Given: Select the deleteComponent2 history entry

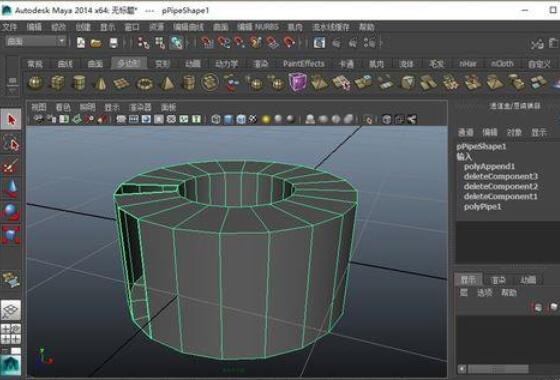Looking at the screenshot, I should tap(501, 186).
